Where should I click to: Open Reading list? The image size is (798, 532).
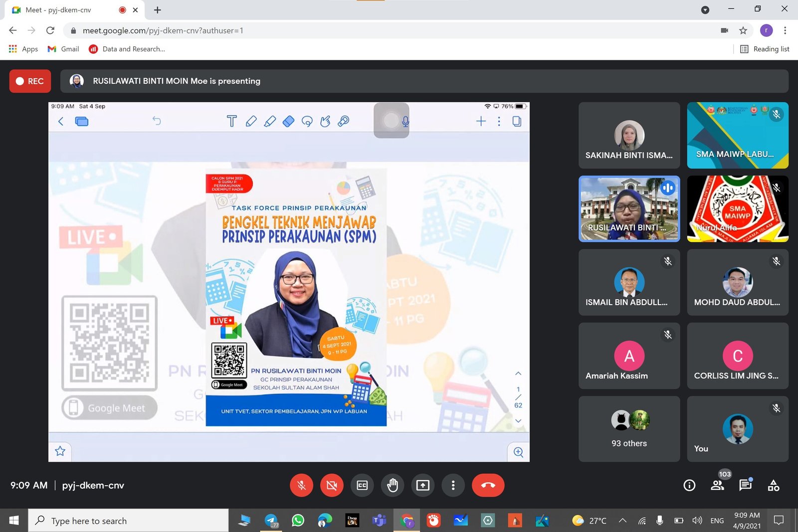coord(765,49)
